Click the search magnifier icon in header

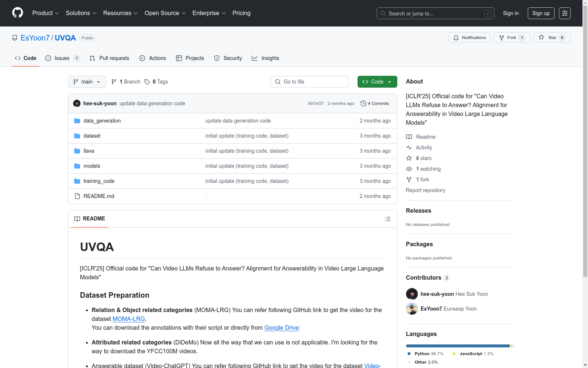coord(383,13)
